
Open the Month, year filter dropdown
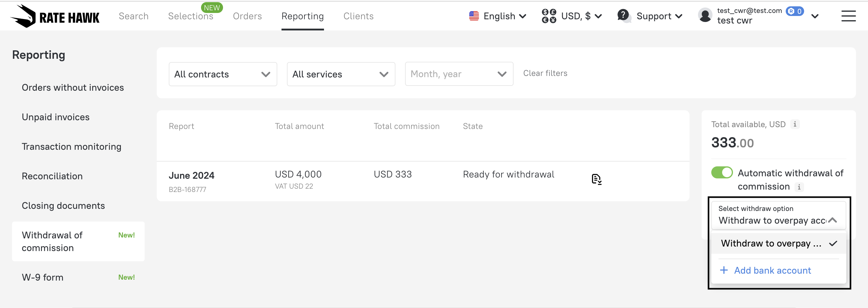click(459, 74)
